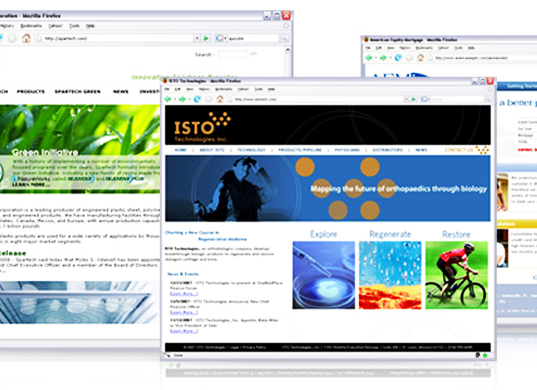
Task: Expand the URL history dropdown in Spartech window
Action: click(x=197, y=38)
